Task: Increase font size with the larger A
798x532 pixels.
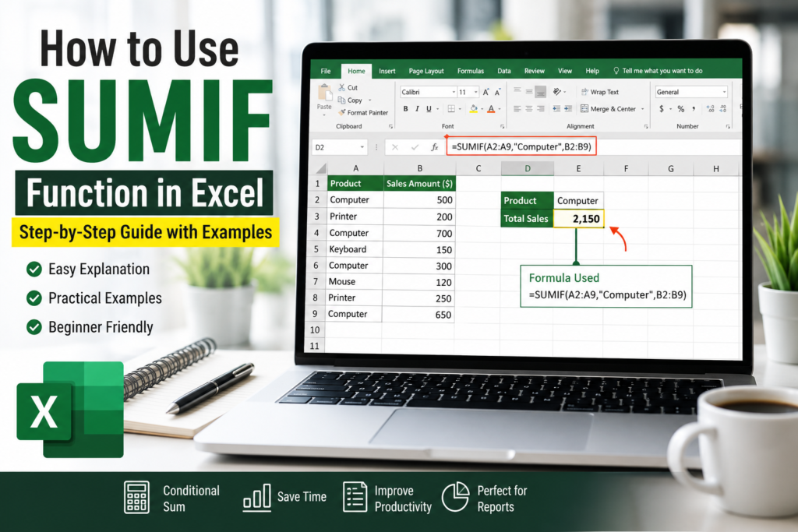Action: (486, 92)
